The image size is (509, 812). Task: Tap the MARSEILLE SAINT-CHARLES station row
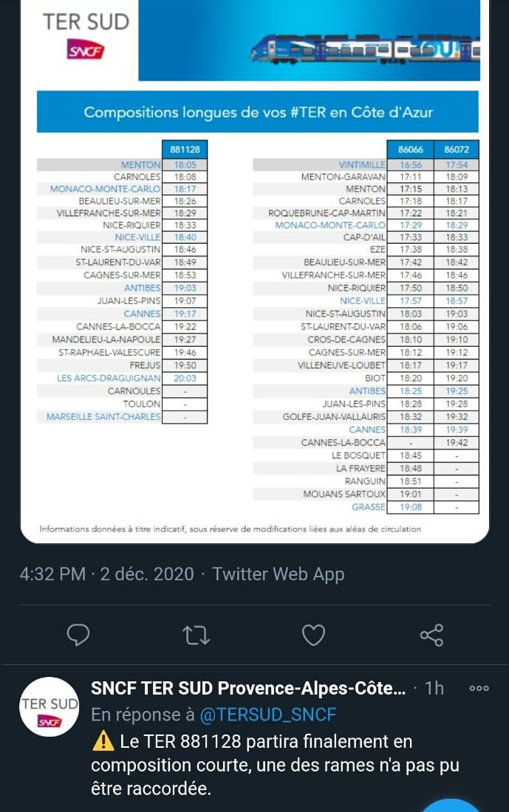tap(123, 417)
